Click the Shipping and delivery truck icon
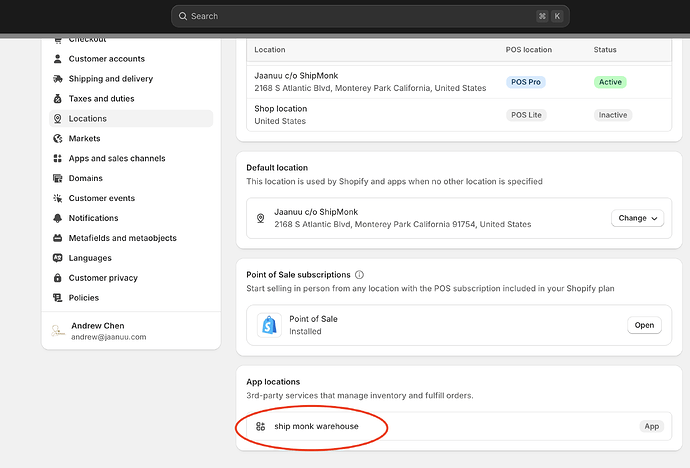Image resolution: width=690 pixels, height=468 pixels. 58,79
